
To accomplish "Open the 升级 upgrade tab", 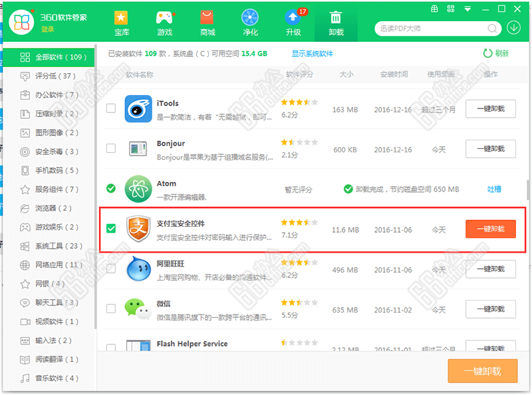I will pos(293,23).
